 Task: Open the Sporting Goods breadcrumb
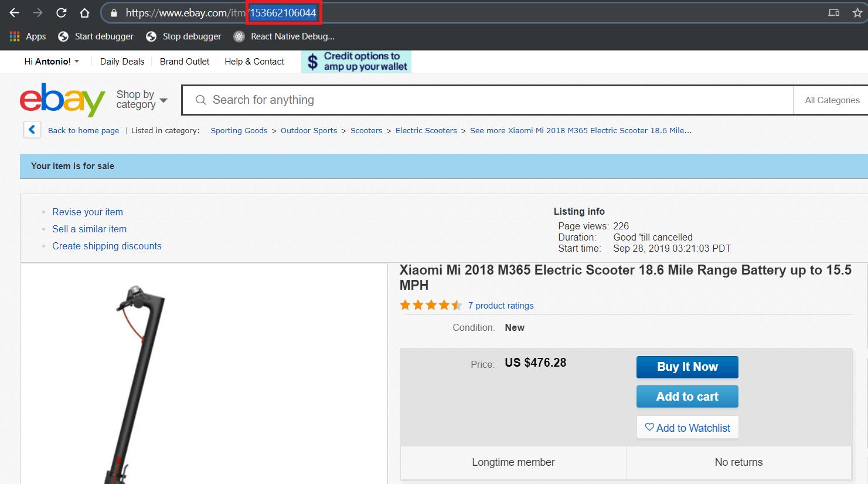[239, 131]
